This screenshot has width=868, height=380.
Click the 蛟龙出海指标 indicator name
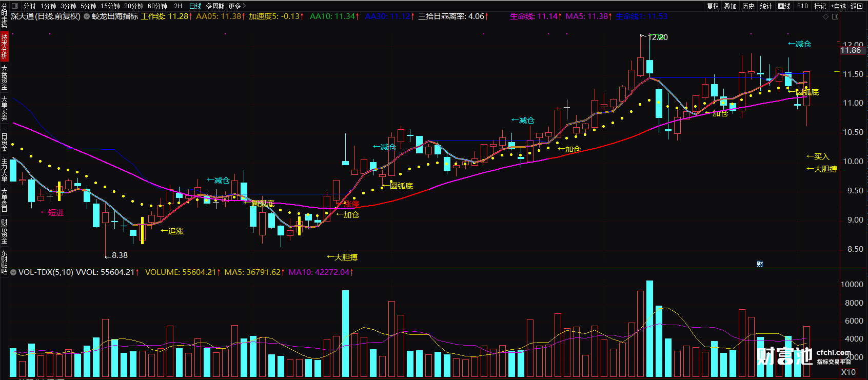[115, 16]
